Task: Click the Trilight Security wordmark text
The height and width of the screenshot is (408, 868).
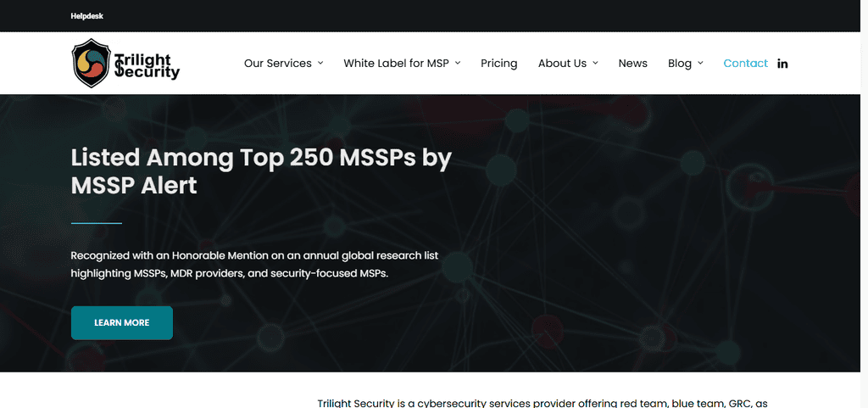Action: pyautogui.click(x=147, y=66)
